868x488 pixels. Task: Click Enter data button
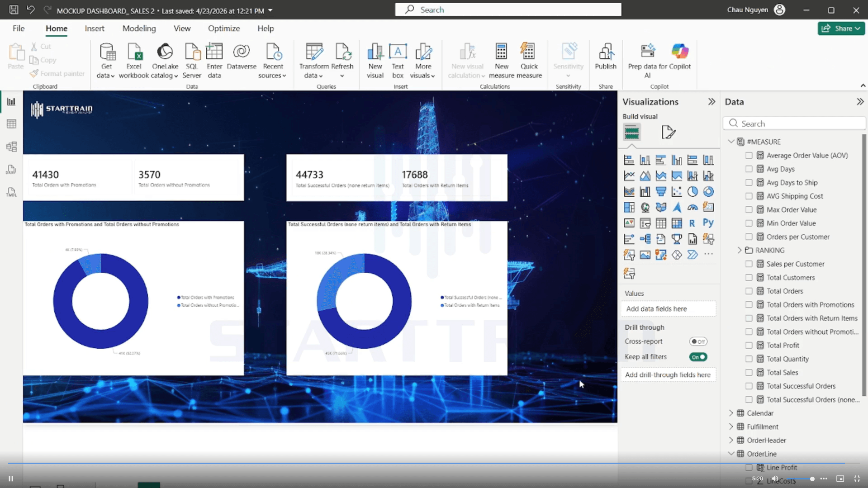[214, 61]
